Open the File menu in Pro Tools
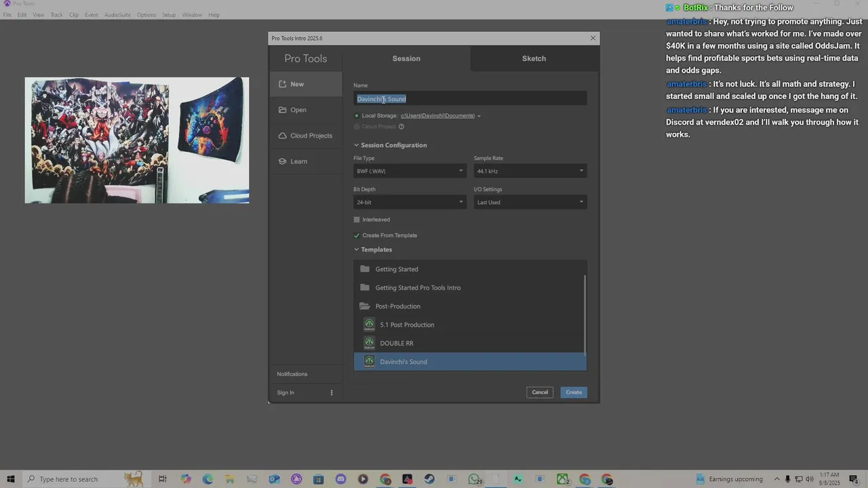Image resolution: width=868 pixels, height=488 pixels. (x=7, y=15)
